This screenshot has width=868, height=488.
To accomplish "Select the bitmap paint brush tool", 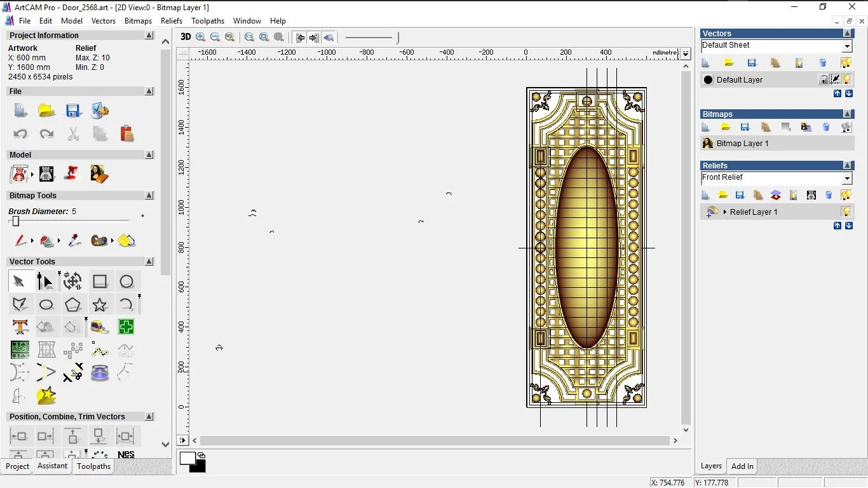I will tap(20, 241).
